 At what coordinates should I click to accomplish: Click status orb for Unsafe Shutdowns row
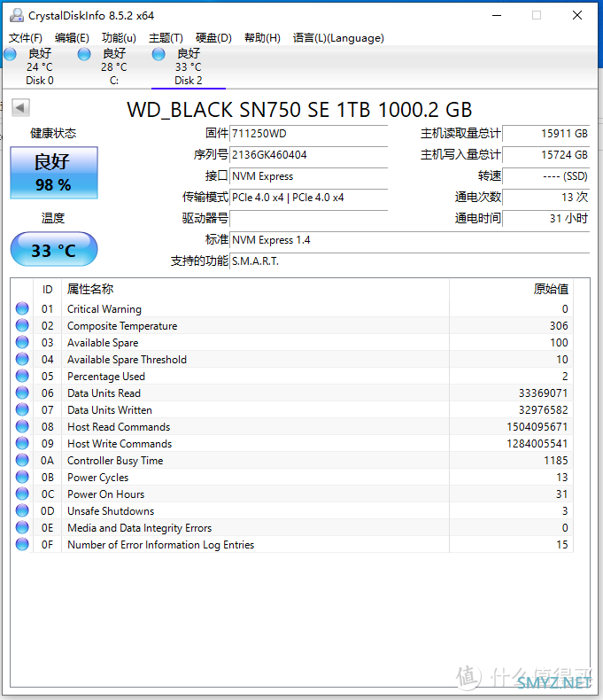click(22, 510)
